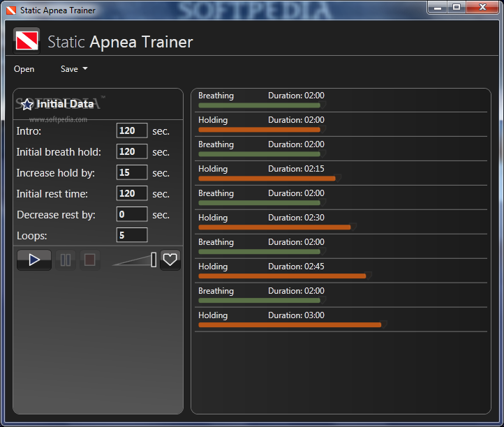The image size is (504, 427).
Task: Click the Duration: 02:15 text
Action: (x=297, y=169)
